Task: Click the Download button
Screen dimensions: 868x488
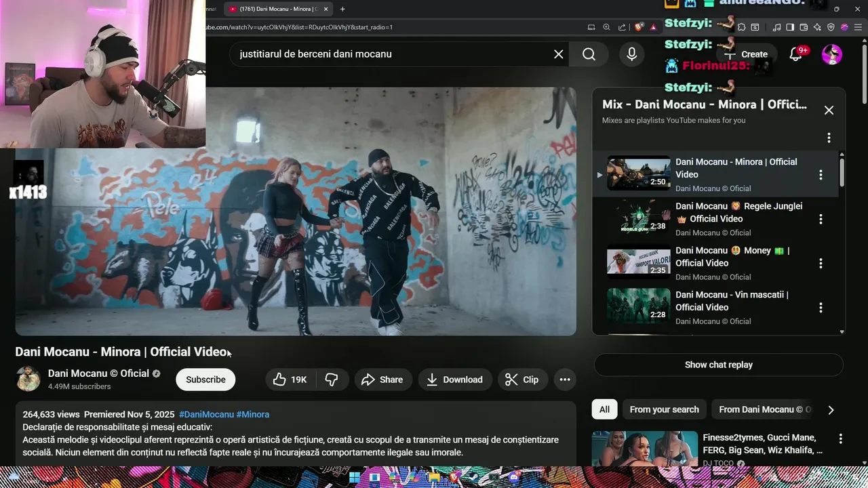Action: coord(454,380)
